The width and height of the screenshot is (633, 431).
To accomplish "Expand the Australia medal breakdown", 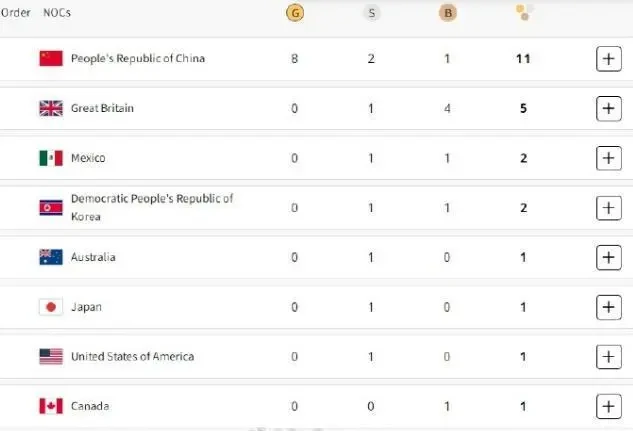I will pyautogui.click(x=609, y=257).
